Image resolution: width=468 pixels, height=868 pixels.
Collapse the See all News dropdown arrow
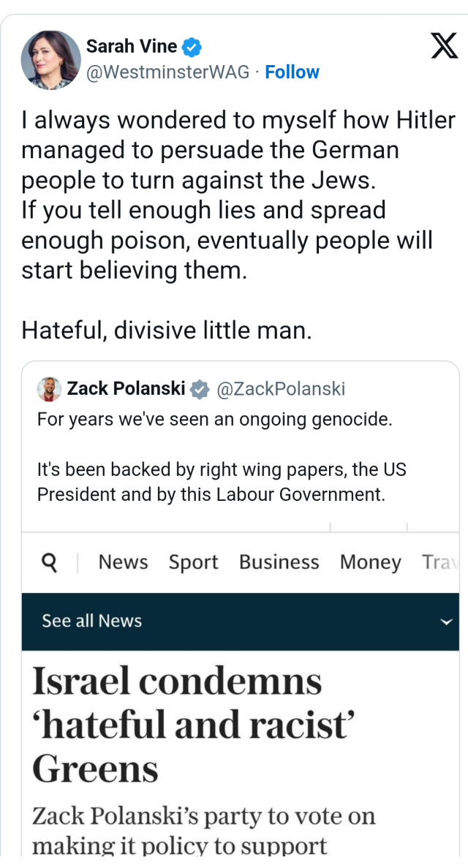[x=446, y=621]
